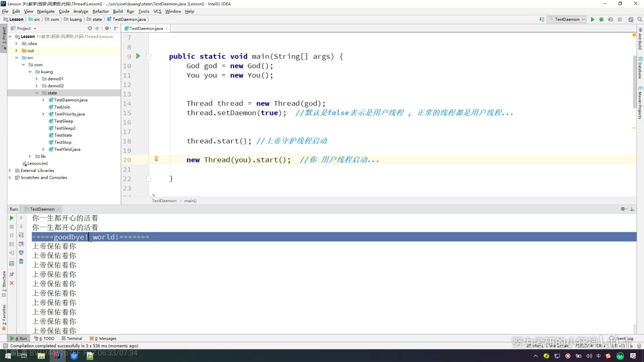Screen dimensions: 644x362
Task: Collapse the state package
Action: [x=36, y=93]
